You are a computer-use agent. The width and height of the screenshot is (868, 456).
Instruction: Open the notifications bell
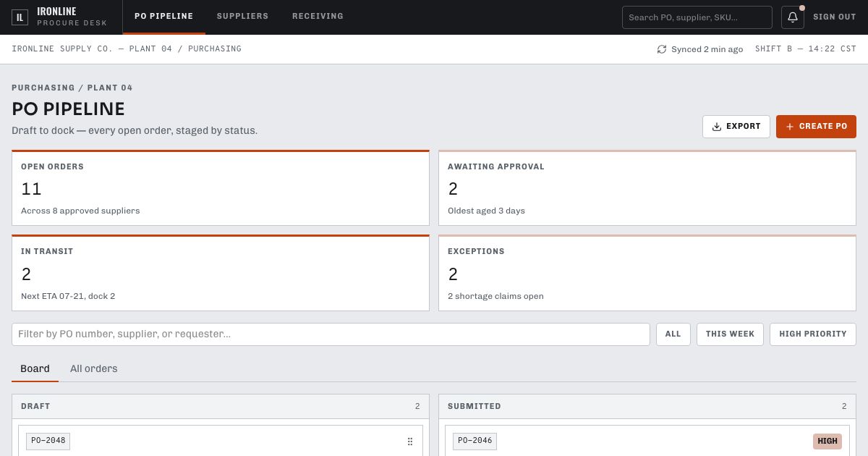[793, 17]
